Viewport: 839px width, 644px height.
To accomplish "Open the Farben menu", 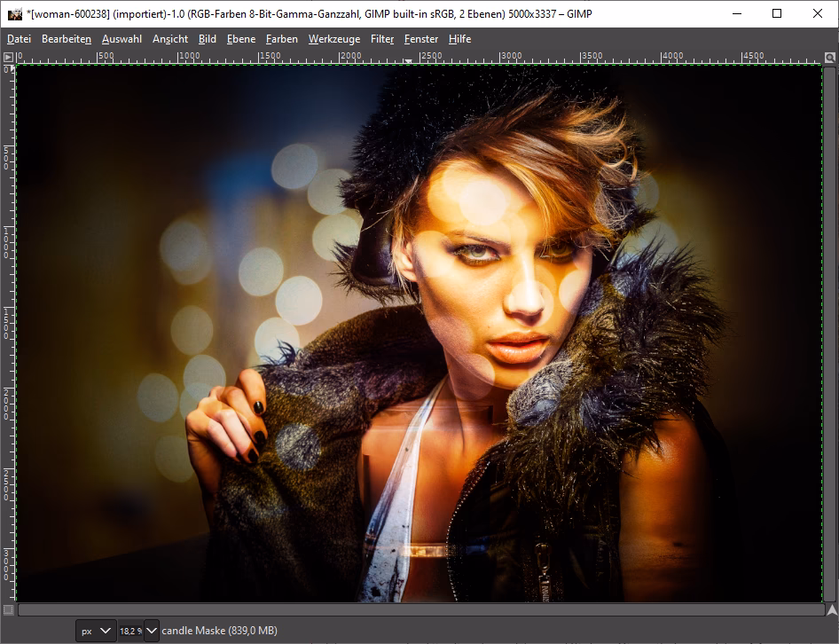I will [282, 38].
